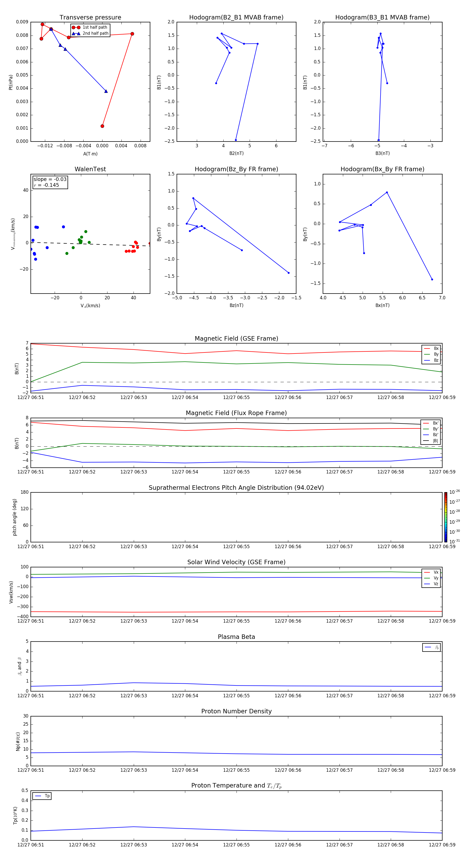Viewport: 473px width, 868px height.
Task: Click the 'V_A(km/s)' x-axis label
Action: pos(90,306)
